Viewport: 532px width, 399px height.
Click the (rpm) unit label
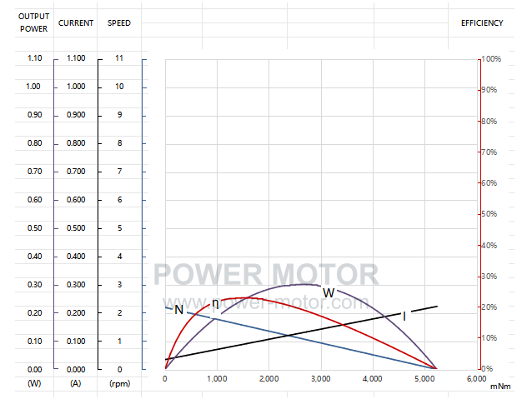point(120,384)
